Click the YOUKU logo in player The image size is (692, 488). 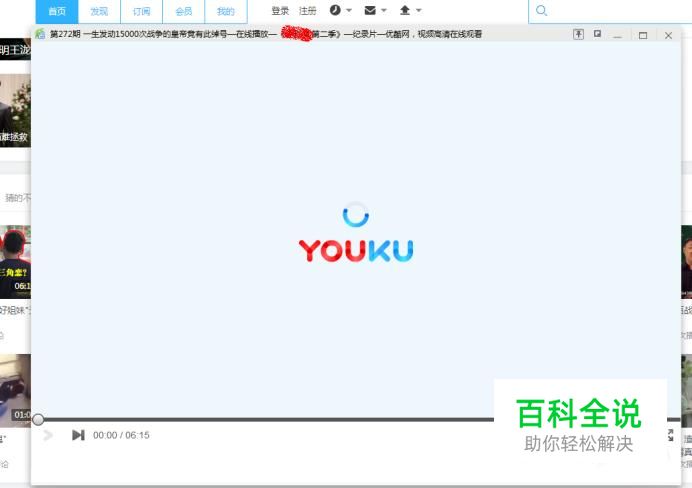[356, 251]
